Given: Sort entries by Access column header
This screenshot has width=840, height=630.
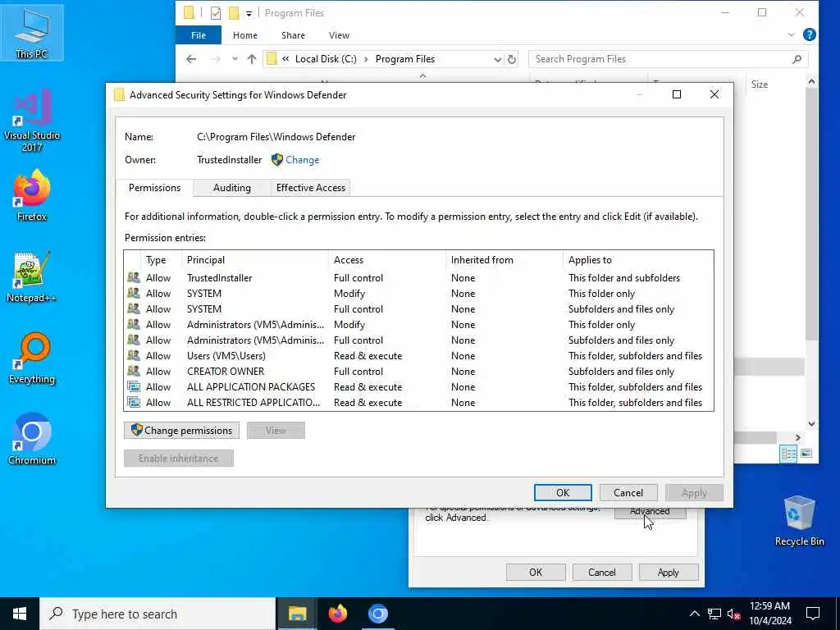Looking at the screenshot, I should (x=387, y=260).
